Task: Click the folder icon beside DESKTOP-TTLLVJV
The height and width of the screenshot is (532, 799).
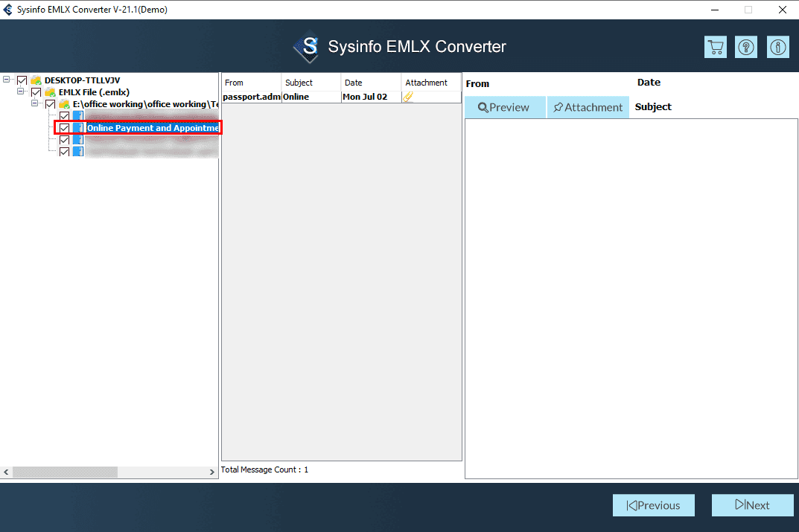Action: [36, 80]
